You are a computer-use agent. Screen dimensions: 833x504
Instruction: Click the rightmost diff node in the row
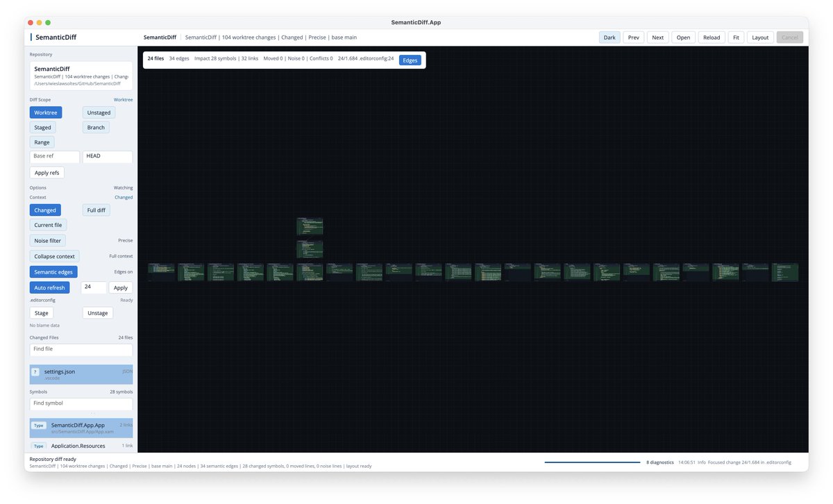point(785,272)
